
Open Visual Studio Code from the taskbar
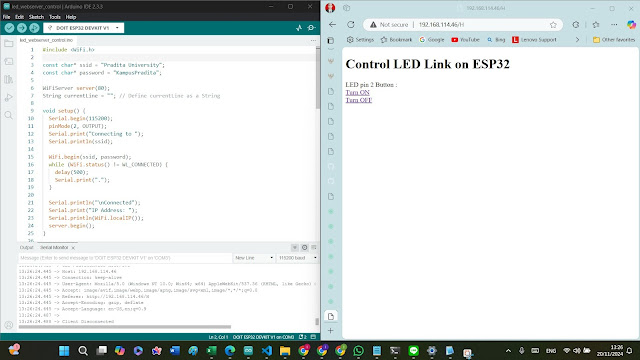point(267,351)
